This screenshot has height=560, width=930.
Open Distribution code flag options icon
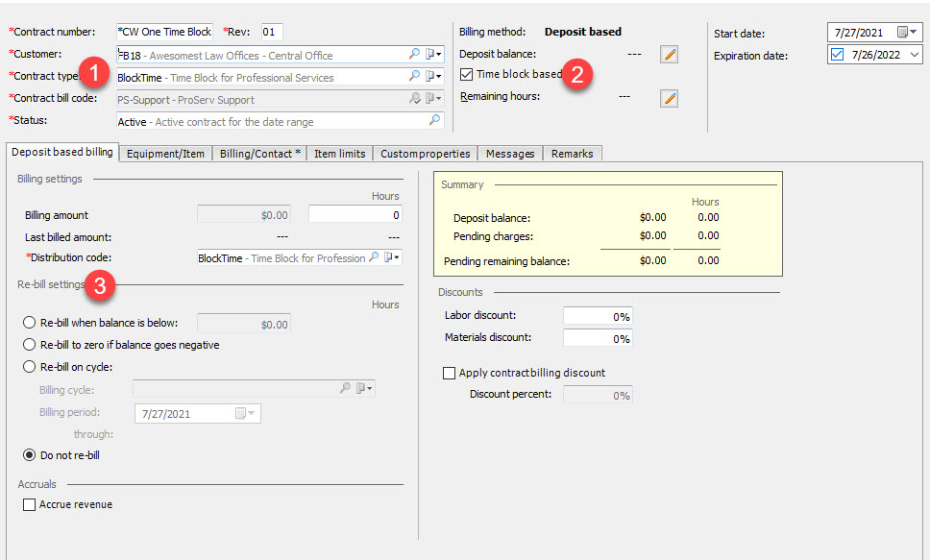coord(391,257)
